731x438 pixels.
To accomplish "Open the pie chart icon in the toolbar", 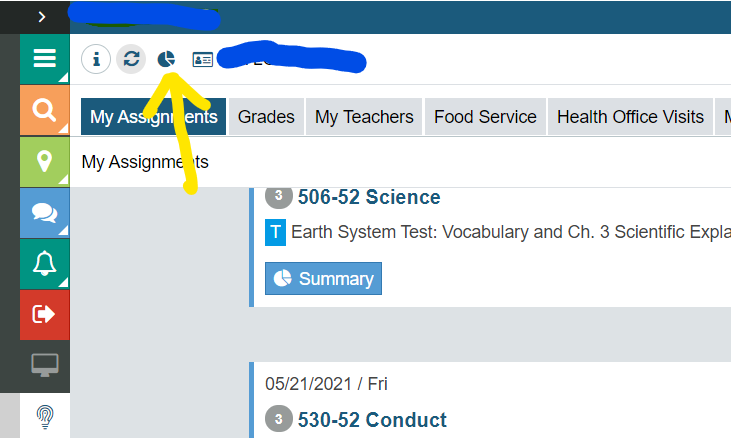I will 166,59.
